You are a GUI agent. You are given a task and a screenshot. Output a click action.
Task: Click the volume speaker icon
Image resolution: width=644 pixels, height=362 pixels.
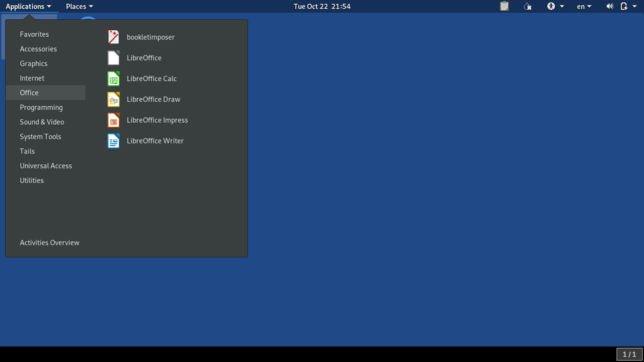(x=610, y=6)
